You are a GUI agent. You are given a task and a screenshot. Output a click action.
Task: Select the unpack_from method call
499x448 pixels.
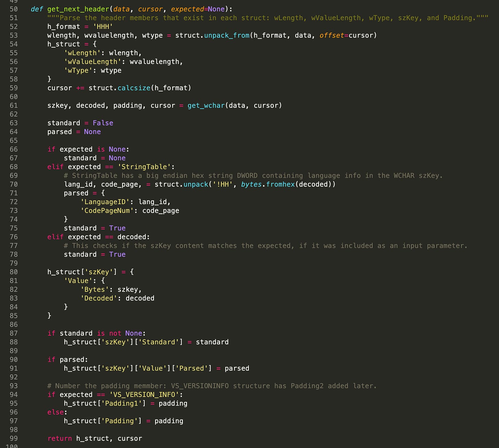coord(227,35)
